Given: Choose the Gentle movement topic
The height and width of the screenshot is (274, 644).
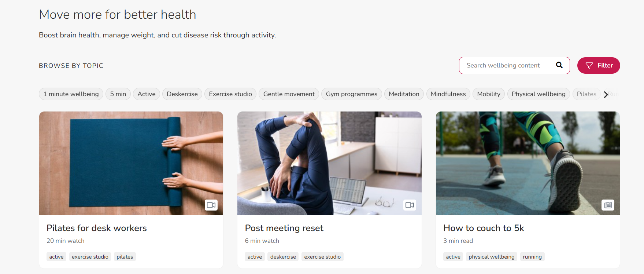Looking at the screenshot, I should point(289,94).
